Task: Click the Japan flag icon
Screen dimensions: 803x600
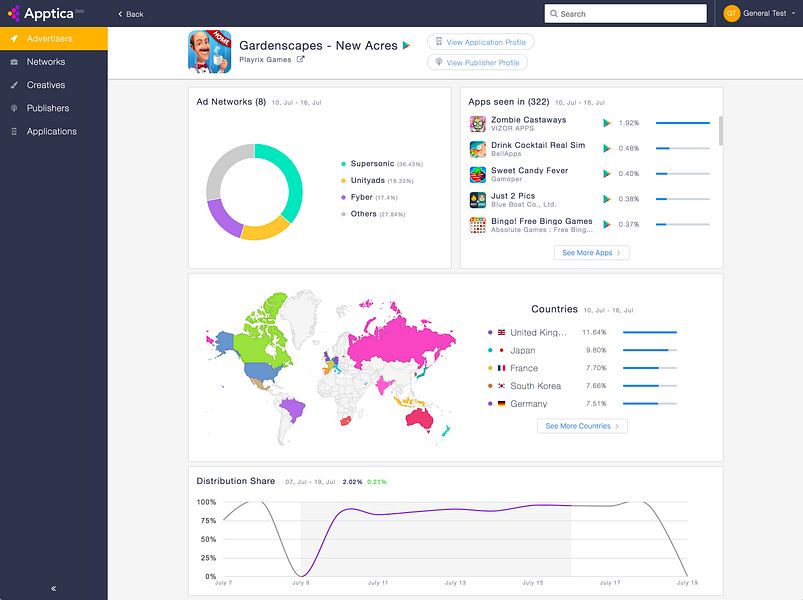Action: point(501,350)
